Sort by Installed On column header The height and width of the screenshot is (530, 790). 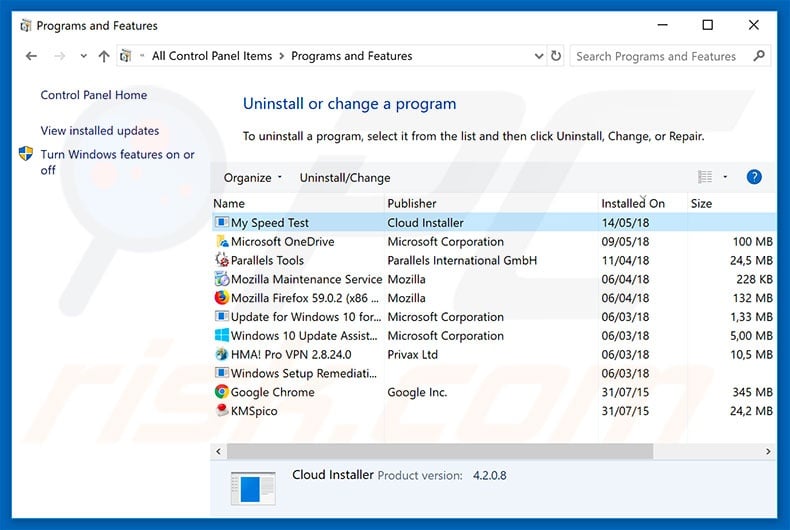632,203
